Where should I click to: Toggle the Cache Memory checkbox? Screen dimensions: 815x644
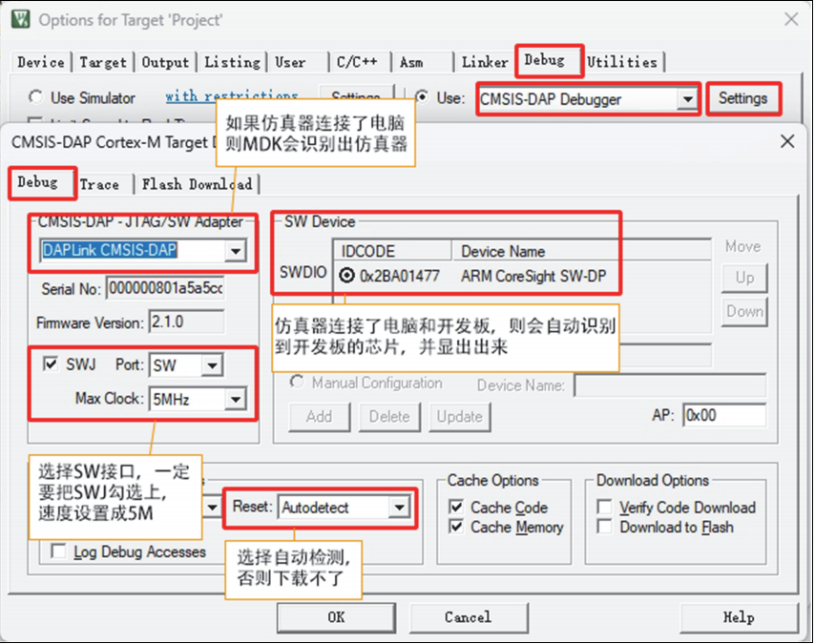pyautogui.click(x=456, y=527)
